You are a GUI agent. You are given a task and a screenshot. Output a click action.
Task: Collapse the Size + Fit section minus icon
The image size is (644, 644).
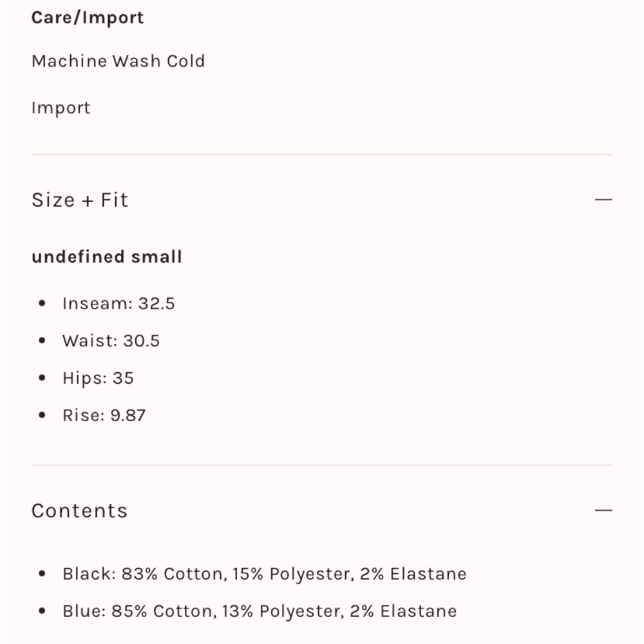tap(603, 200)
